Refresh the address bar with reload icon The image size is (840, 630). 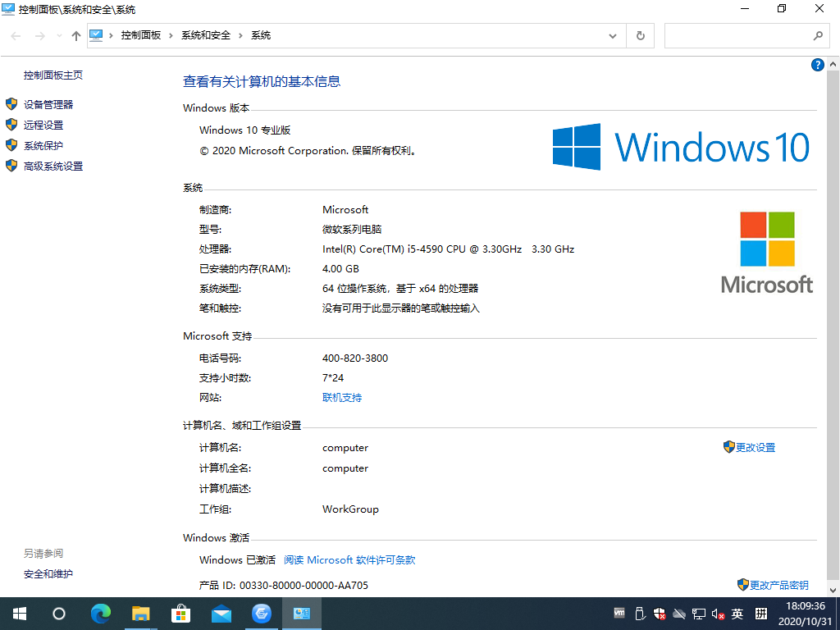[640, 36]
